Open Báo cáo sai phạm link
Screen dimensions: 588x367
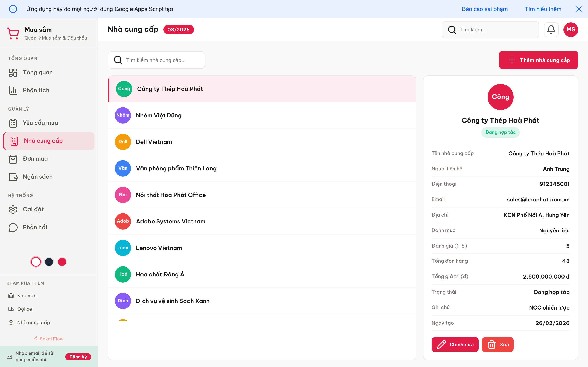[x=484, y=9]
